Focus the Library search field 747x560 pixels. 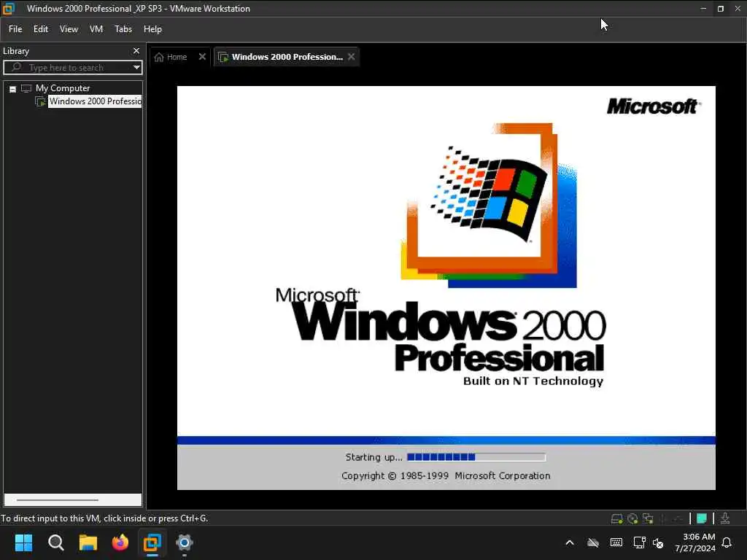[73, 67]
